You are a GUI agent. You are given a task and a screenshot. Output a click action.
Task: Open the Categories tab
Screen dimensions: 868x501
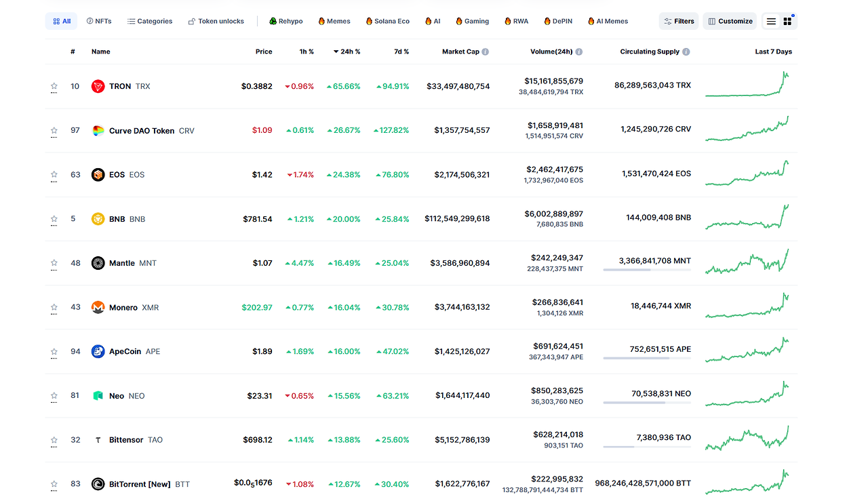click(x=150, y=21)
